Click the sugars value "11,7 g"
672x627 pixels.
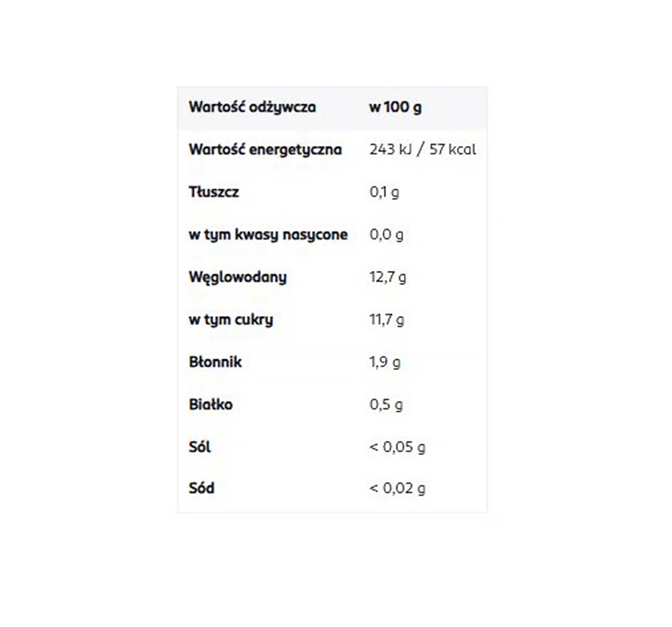tap(386, 320)
